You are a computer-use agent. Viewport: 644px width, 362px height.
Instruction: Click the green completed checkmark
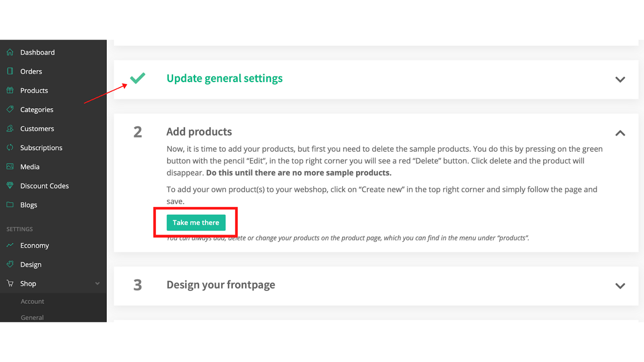(138, 78)
